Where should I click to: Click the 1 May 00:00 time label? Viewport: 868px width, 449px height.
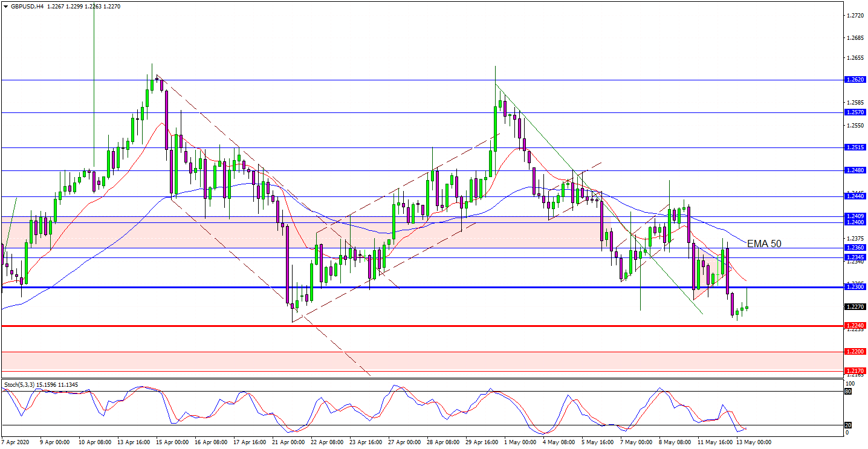click(x=520, y=442)
